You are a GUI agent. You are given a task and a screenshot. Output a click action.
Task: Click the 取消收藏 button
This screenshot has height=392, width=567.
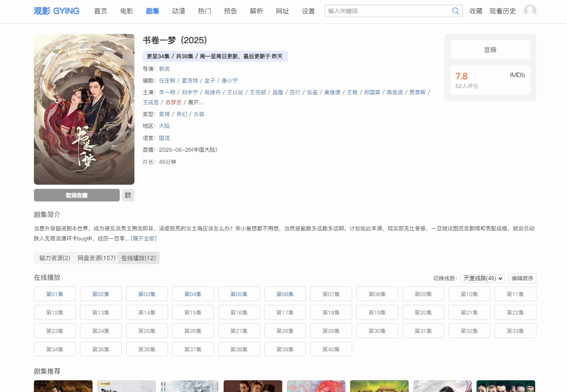(x=77, y=195)
